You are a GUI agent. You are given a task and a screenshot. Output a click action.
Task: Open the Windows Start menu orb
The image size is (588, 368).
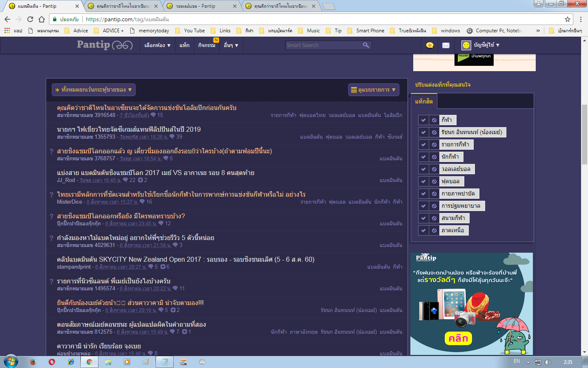point(11,362)
